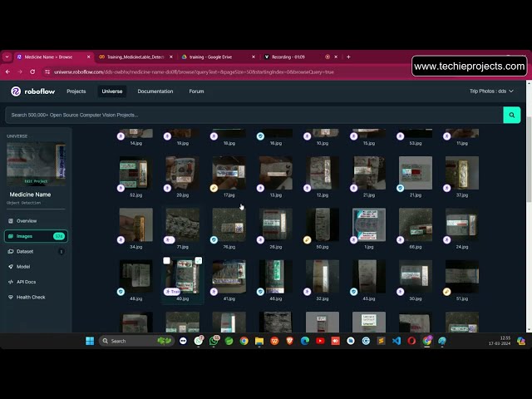The height and width of the screenshot is (399, 532).
Task: Click the project search input field
Action: (x=254, y=115)
